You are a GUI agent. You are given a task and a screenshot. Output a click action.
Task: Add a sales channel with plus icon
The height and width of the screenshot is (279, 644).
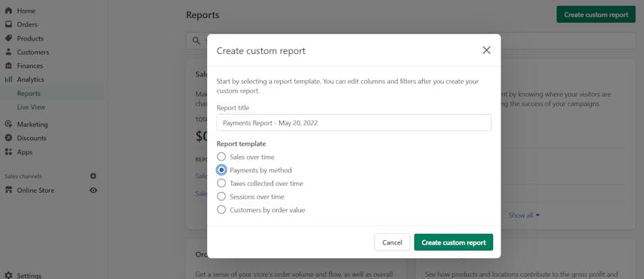coord(93,176)
